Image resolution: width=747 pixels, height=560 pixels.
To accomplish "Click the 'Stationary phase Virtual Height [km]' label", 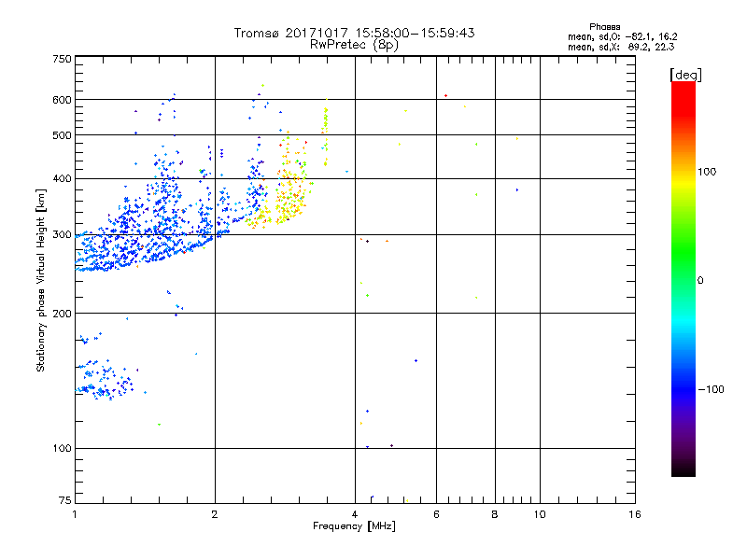I will point(41,280).
